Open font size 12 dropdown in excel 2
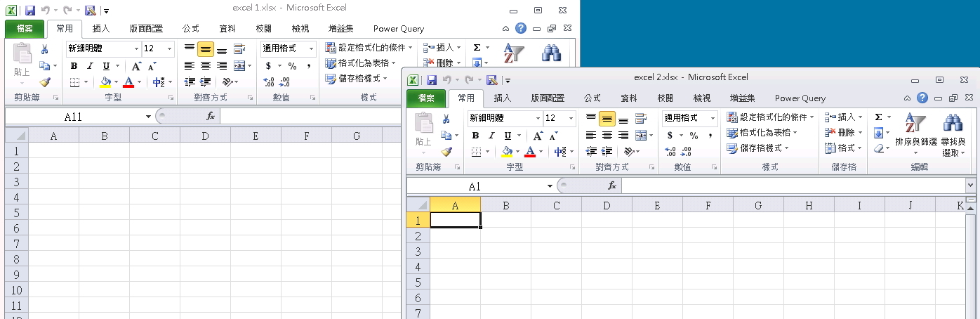980x319 pixels. point(571,118)
